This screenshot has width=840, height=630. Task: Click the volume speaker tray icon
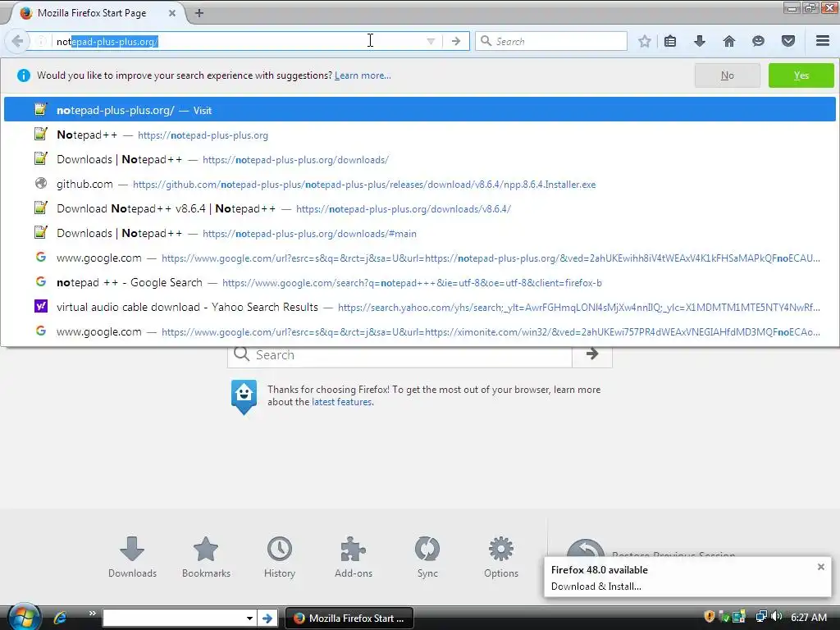(776, 617)
